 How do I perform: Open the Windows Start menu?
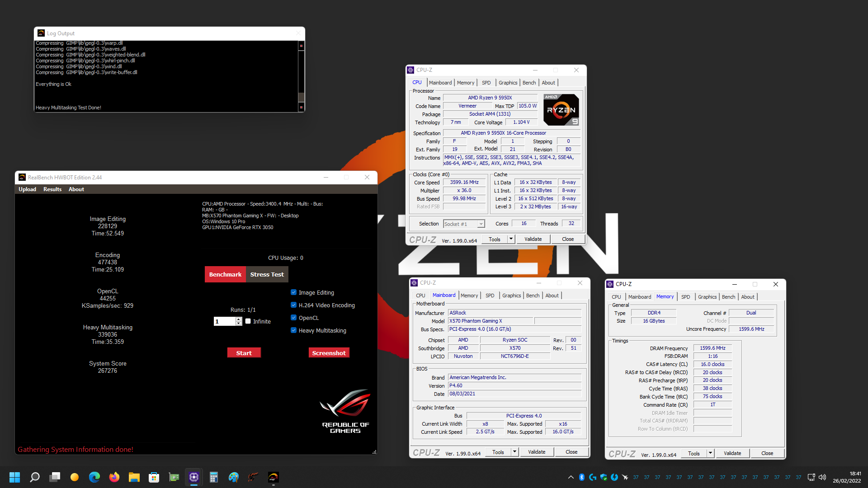pyautogui.click(x=14, y=477)
